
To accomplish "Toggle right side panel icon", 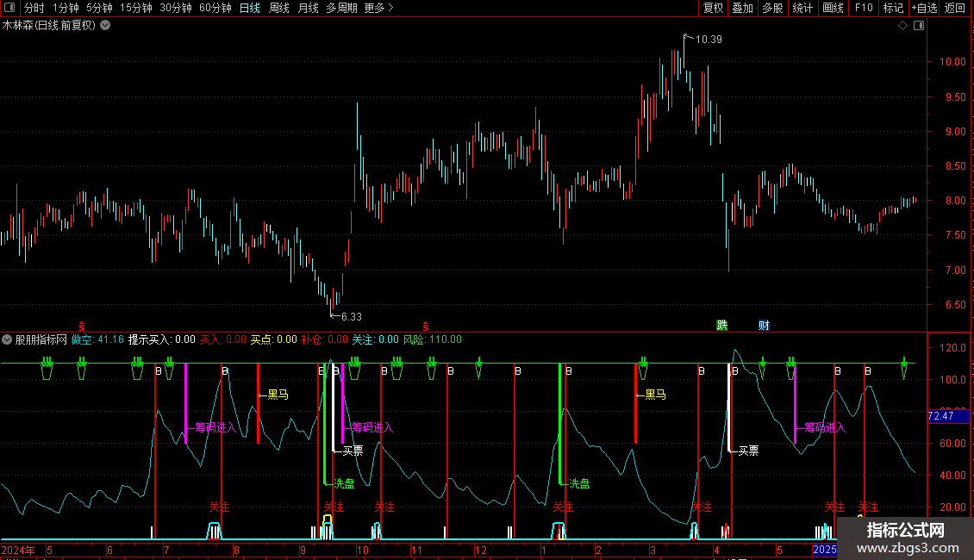I will (919, 26).
